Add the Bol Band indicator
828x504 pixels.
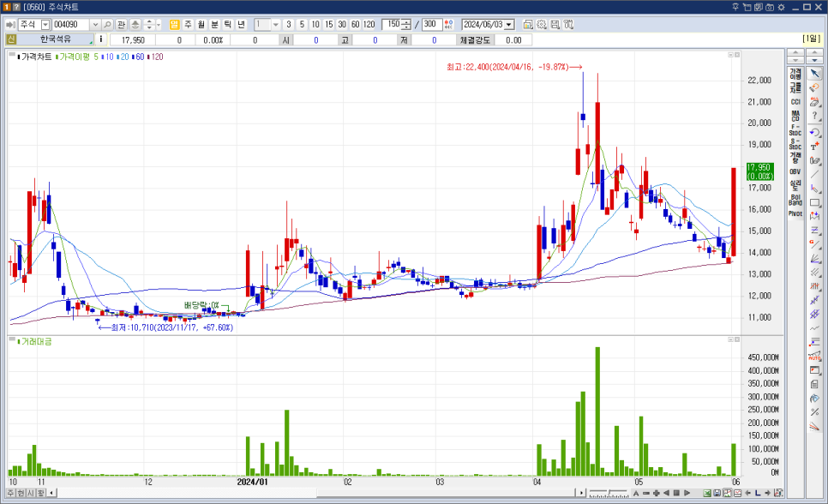coord(795,200)
